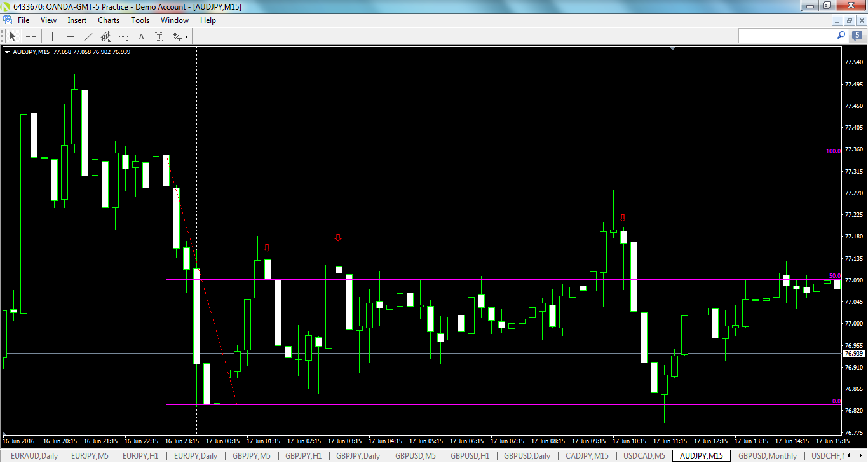Open the Charts menu

click(x=108, y=20)
